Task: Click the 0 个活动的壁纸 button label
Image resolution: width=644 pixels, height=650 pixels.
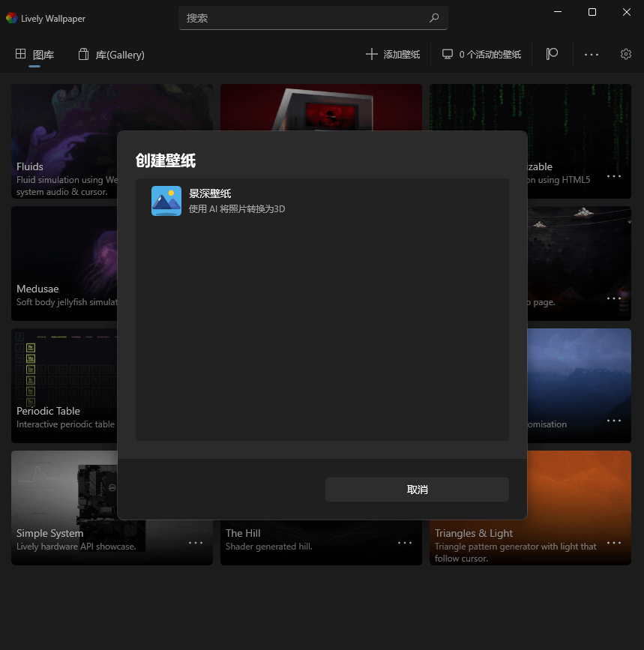Action: (x=490, y=55)
